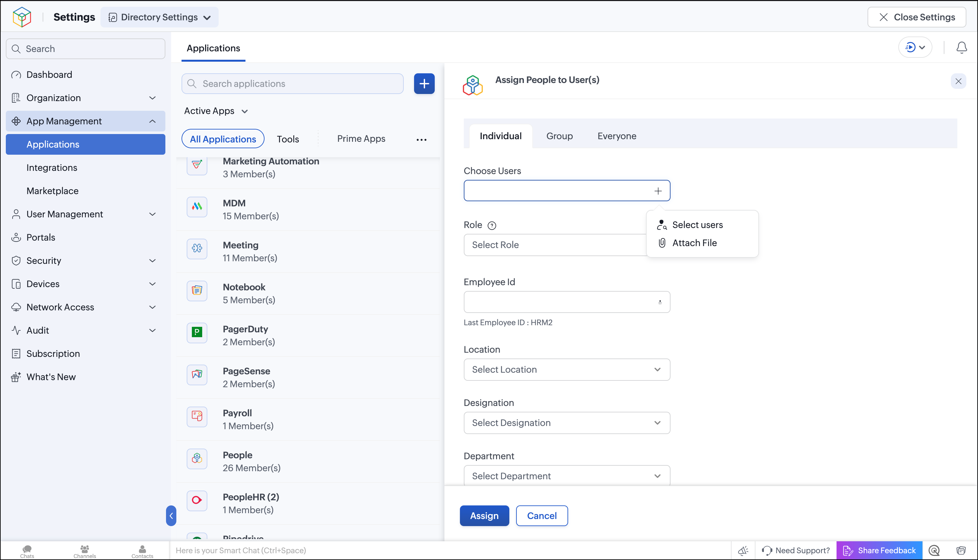The width and height of the screenshot is (978, 560).
Task: Click the plus icon in Choose Users field
Action: pyautogui.click(x=658, y=191)
